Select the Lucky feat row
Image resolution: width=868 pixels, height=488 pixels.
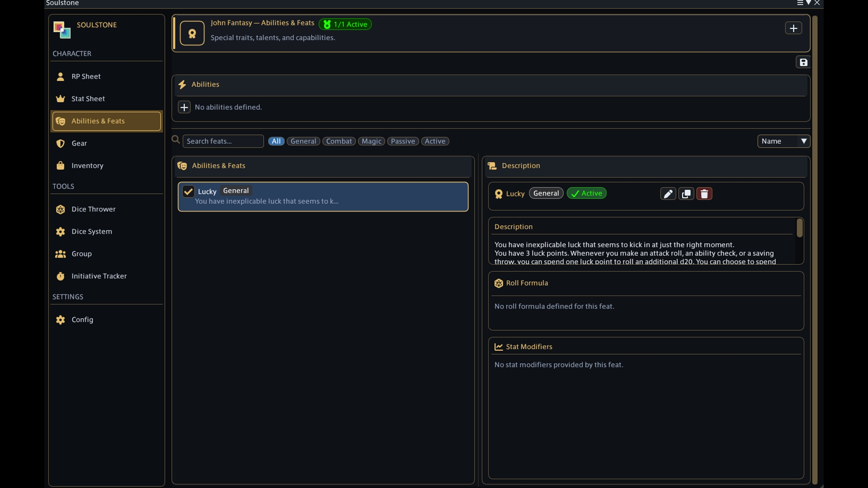(323, 197)
